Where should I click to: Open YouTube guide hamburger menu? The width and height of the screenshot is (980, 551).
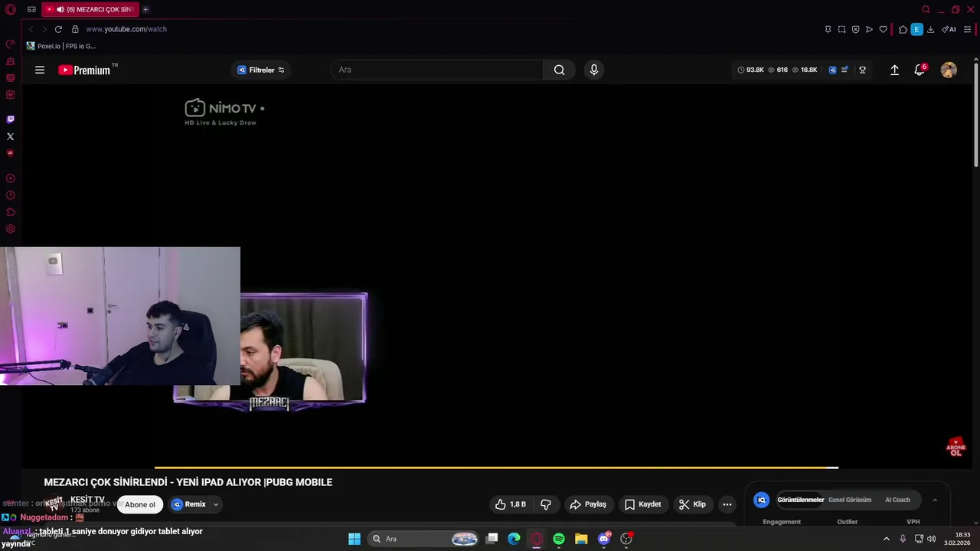[40, 70]
